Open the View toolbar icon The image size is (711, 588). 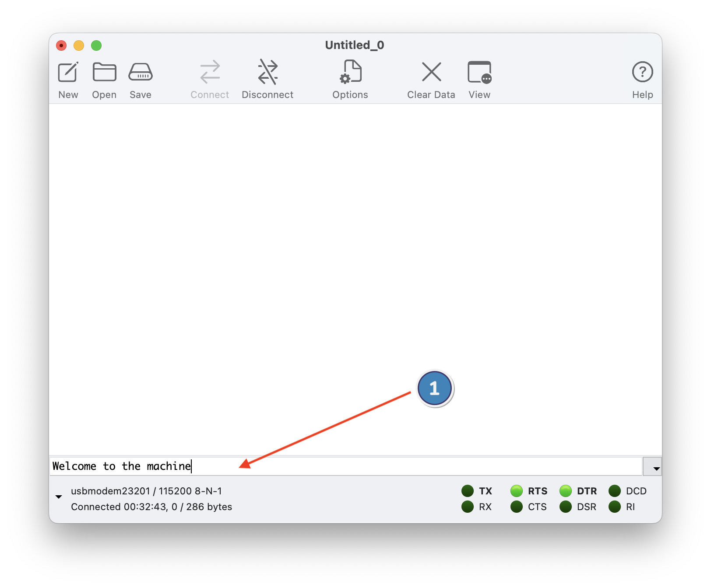(479, 73)
